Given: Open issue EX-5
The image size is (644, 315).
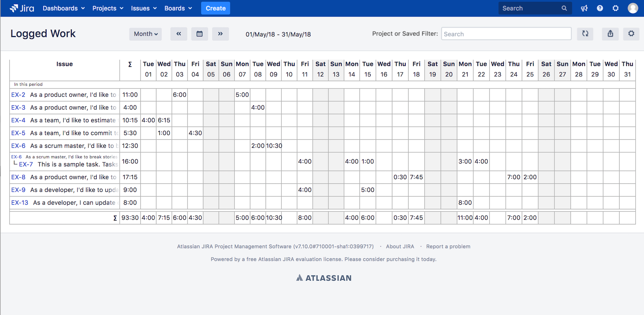Looking at the screenshot, I should [18, 133].
